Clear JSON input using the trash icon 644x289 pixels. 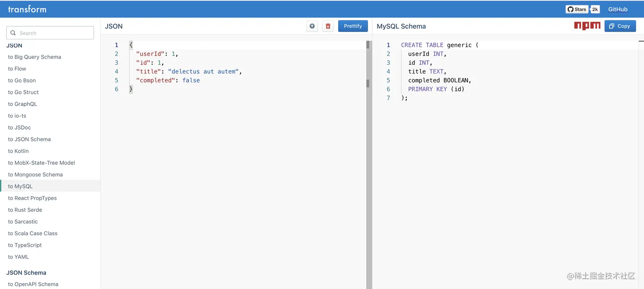click(328, 26)
